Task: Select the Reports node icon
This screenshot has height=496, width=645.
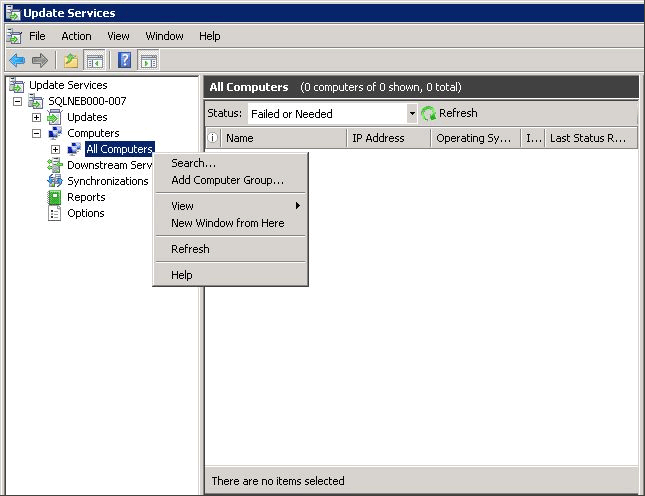Action: point(55,197)
